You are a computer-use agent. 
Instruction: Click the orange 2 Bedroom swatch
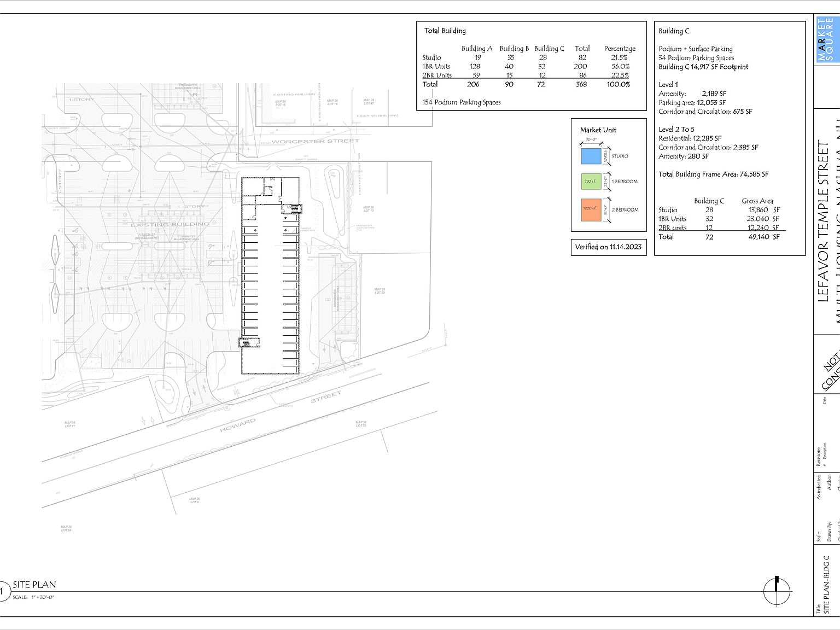(591, 210)
